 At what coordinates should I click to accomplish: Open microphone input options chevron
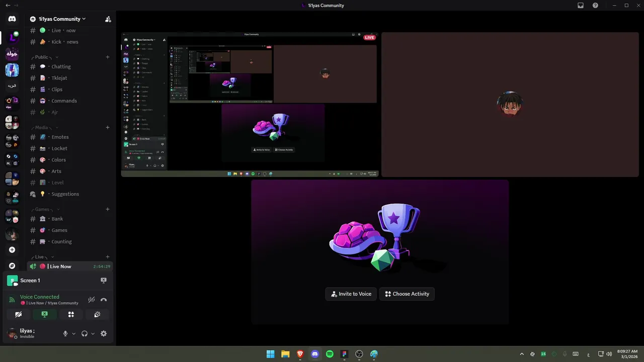pyautogui.click(x=73, y=333)
